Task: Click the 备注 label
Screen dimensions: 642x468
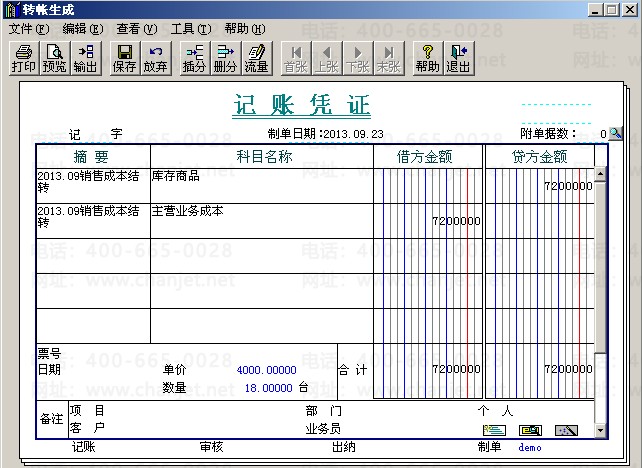Action: 52,419
